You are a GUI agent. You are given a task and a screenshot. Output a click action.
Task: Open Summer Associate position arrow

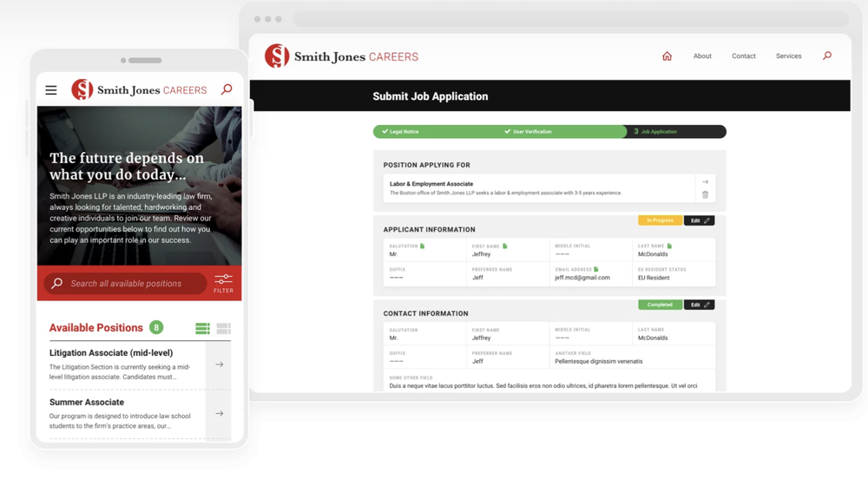point(220,414)
